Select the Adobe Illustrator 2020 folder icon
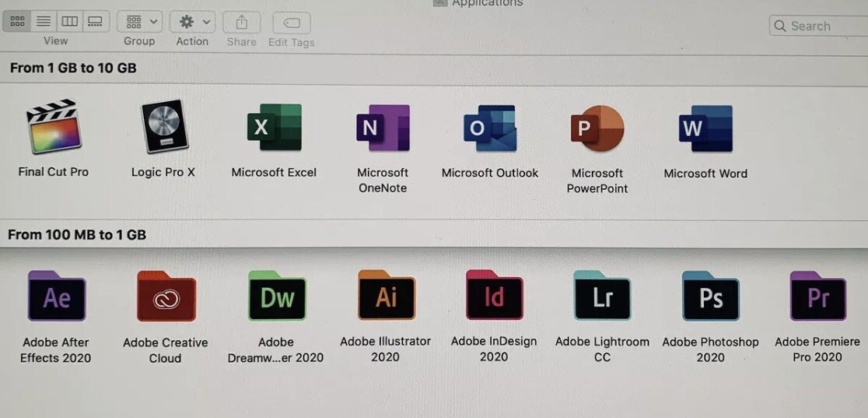 (x=386, y=295)
